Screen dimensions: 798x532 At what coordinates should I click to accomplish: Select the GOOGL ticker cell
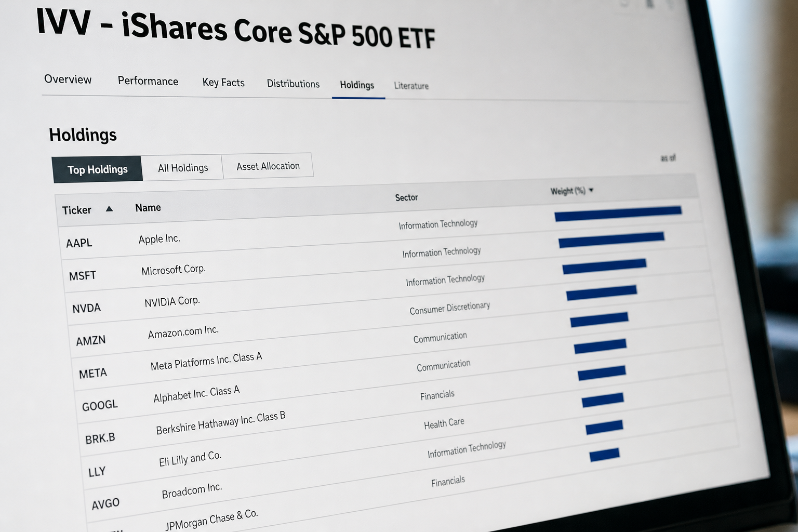click(100, 405)
